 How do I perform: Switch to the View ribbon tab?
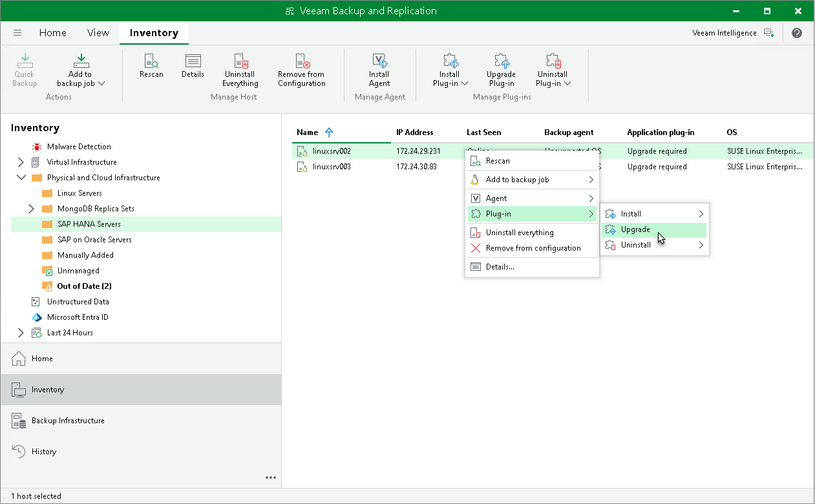tap(98, 33)
